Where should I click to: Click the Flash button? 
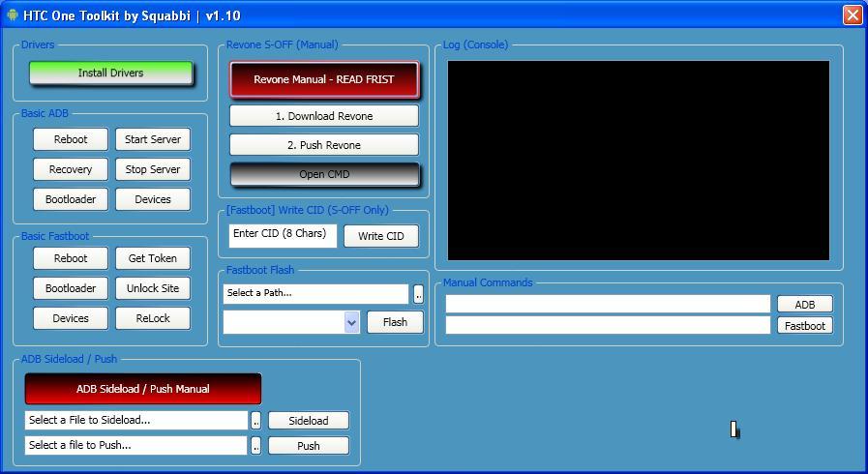tap(395, 322)
